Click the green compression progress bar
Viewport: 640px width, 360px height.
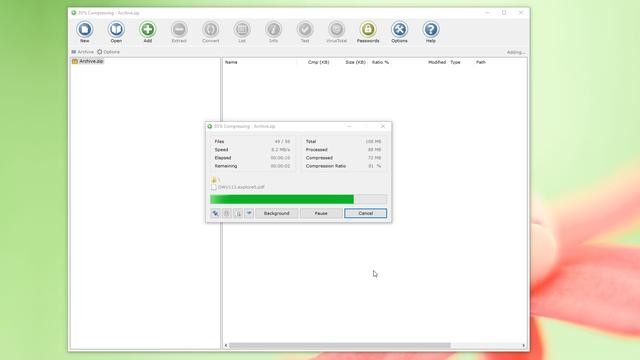tap(298, 199)
